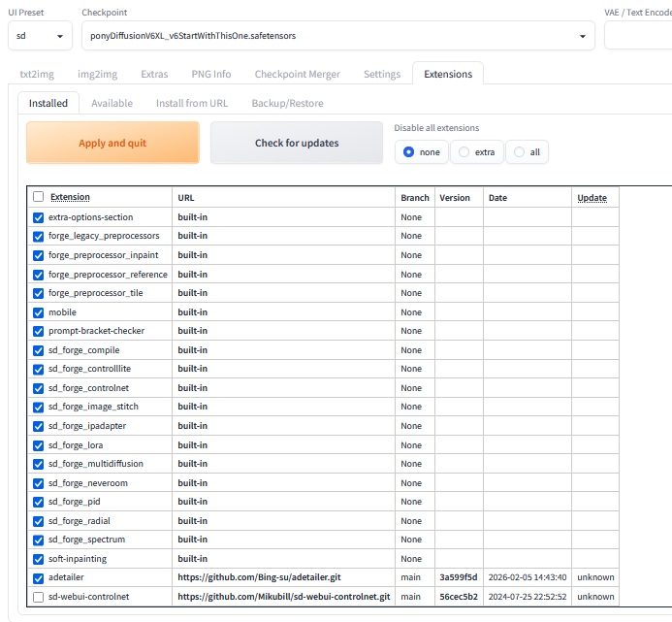672x622 pixels.
Task: Uncheck the adetailer extension checkbox
Action: click(x=38, y=578)
